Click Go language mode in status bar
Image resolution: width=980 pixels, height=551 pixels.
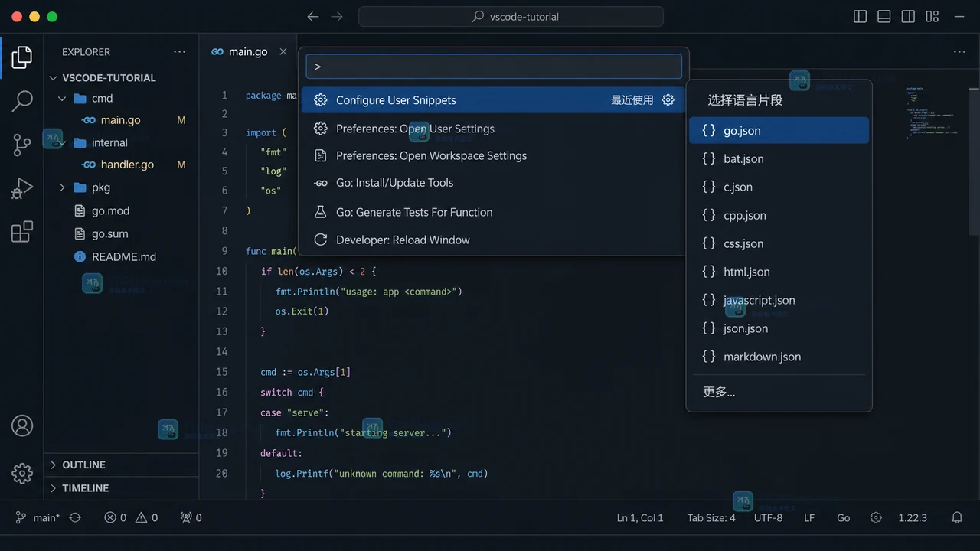843,517
